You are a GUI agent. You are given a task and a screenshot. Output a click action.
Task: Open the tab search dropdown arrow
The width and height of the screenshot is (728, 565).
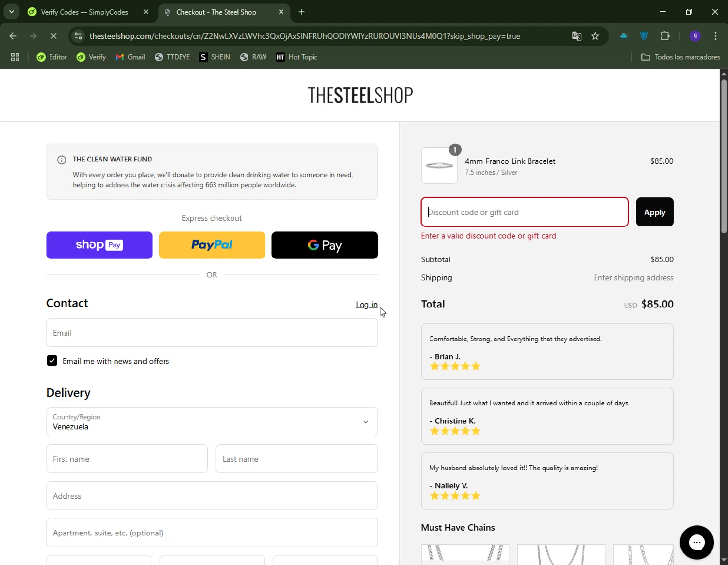[11, 12]
